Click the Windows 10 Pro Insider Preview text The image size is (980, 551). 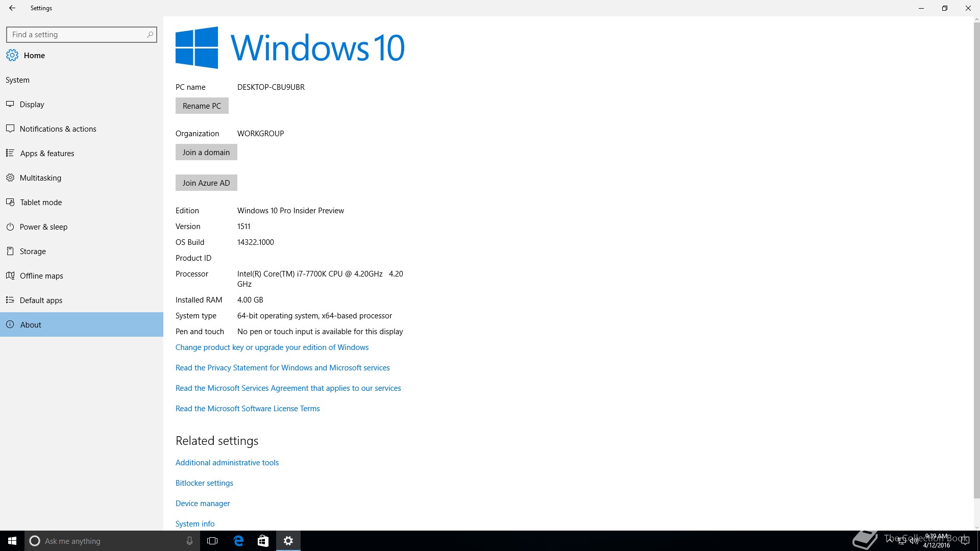(x=290, y=211)
